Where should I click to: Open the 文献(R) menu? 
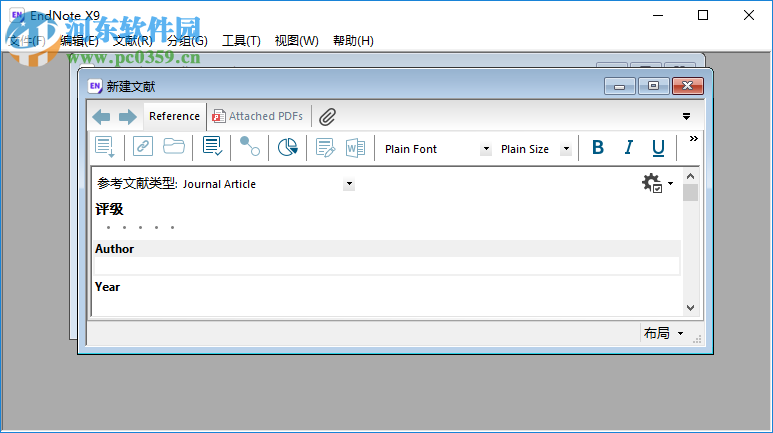(x=133, y=40)
